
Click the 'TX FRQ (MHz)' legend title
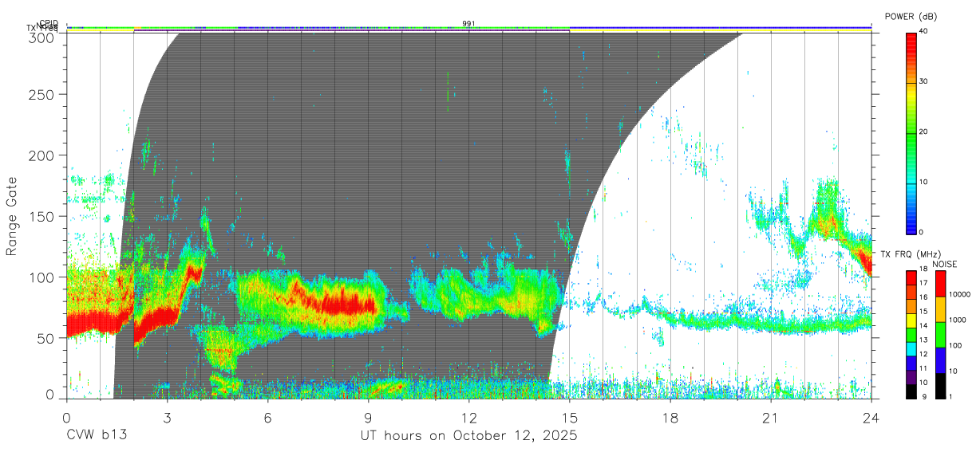[911, 254]
